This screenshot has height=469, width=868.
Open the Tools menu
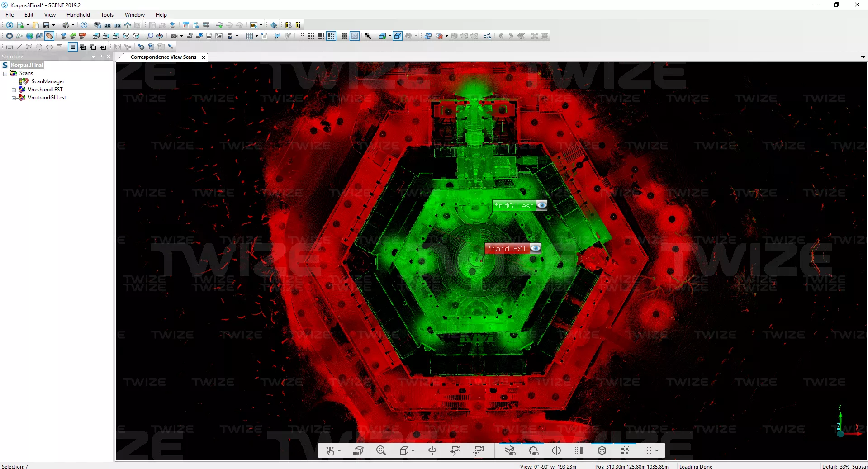[x=107, y=15]
